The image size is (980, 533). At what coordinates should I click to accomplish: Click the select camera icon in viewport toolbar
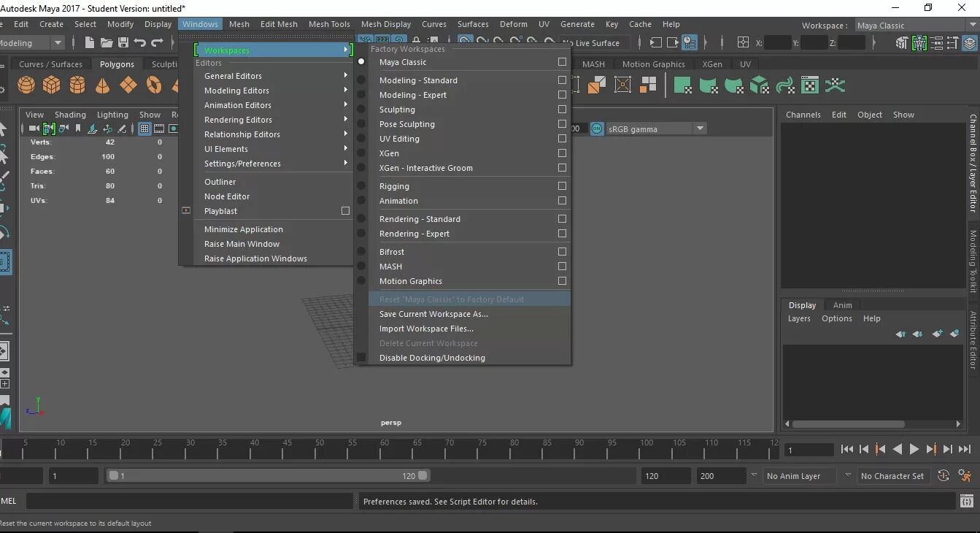pyautogui.click(x=34, y=129)
